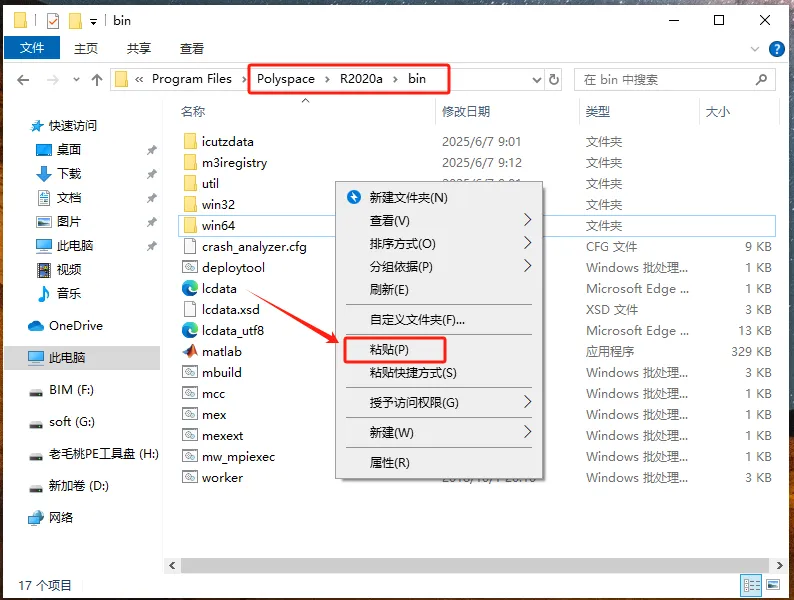This screenshot has height=600, width=794.
Task: Refresh the address bar location
Action: click(554, 79)
